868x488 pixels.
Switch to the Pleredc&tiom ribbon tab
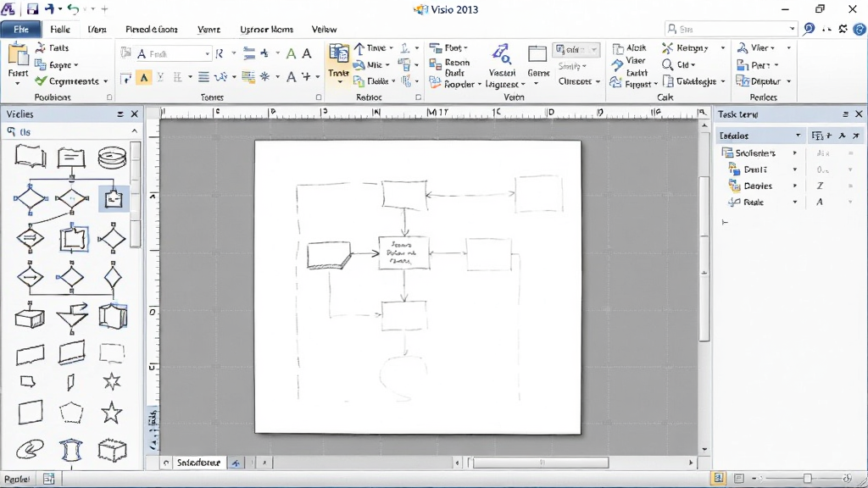click(x=152, y=30)
